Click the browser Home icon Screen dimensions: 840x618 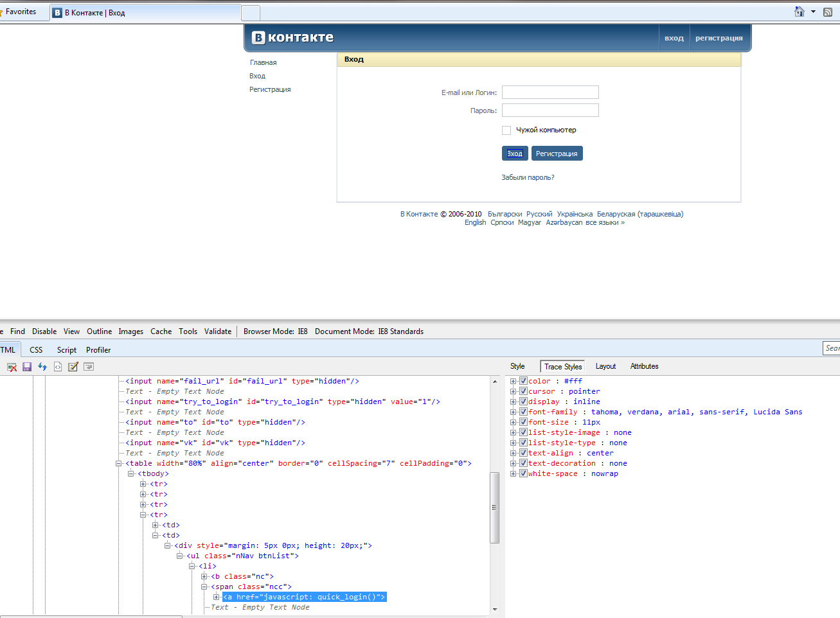[x=800, y=12]
